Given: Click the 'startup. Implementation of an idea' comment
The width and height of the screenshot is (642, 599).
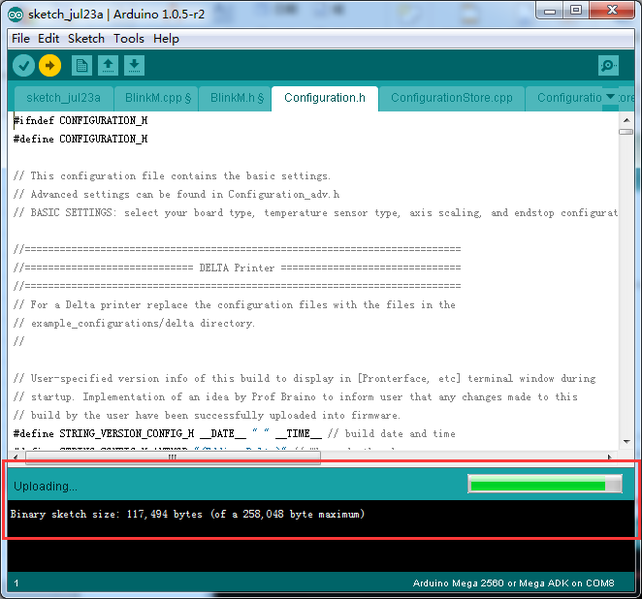Looking at the screenshot, I should pyautogui.click(x=295, y=397).
